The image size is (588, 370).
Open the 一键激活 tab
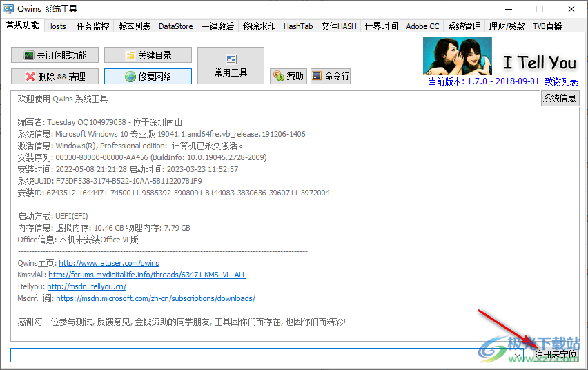coord(217,26)
